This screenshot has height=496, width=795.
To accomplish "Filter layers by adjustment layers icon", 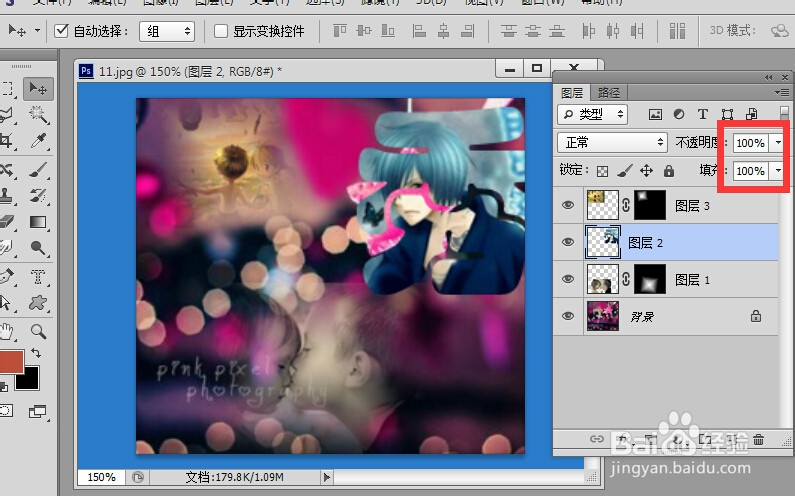I will [679, 114].
